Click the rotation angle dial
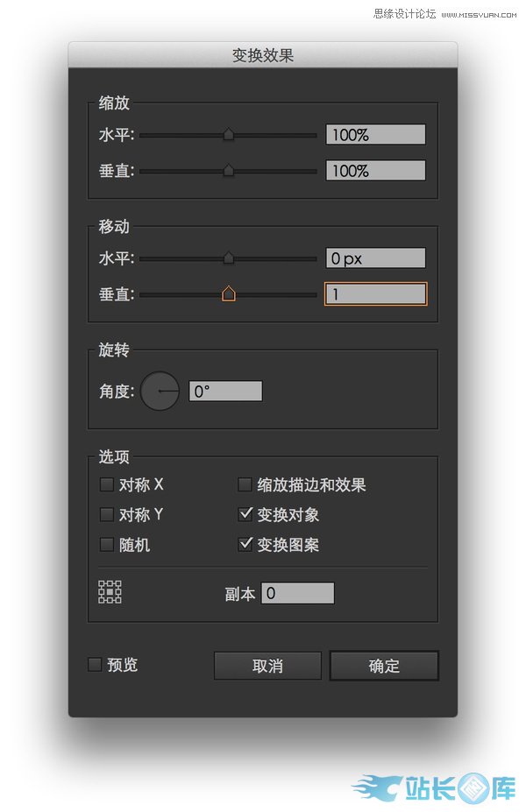526x812 pixels. [160, 391]
